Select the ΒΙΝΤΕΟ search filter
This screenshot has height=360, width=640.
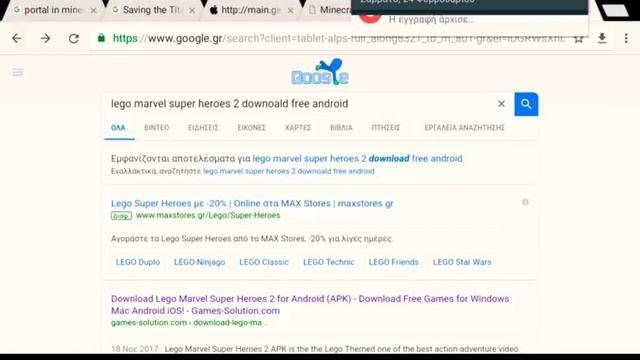click(x=156, y=128)
